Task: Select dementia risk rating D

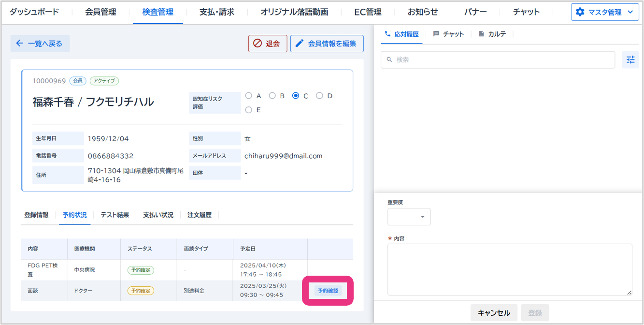Action: [319, 96]
